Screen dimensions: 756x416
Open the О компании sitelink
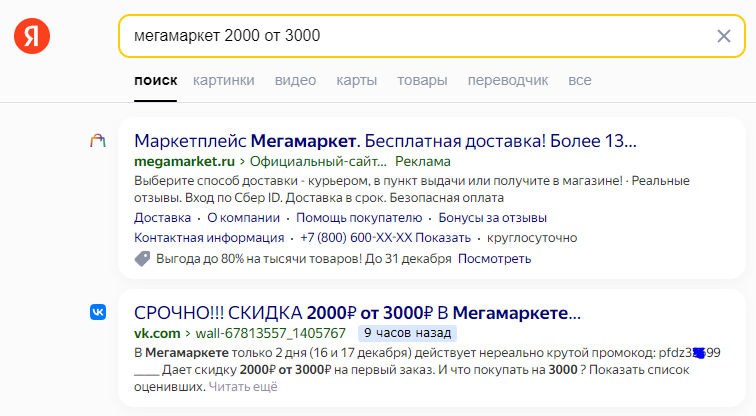click(243, 218)
